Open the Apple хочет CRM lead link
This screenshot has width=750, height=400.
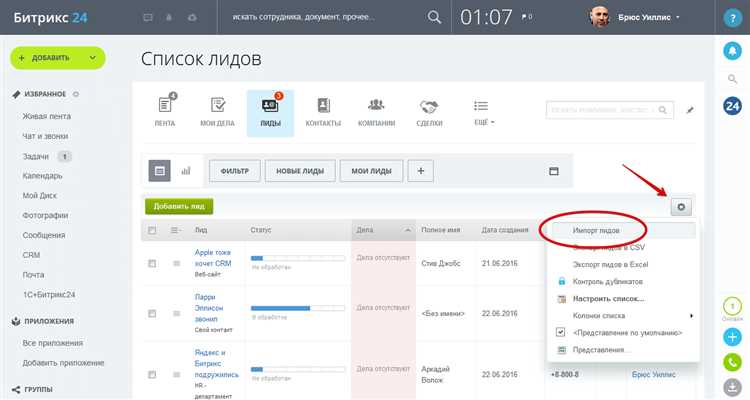pyautogui.click(x=213, y=258)
